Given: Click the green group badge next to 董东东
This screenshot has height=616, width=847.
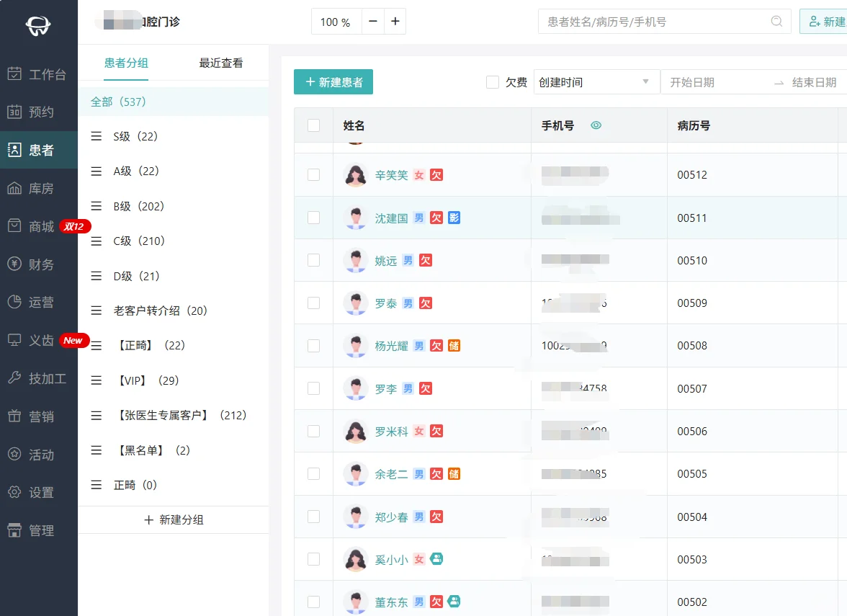Looking at the screenshot, I should pos(454,601).
